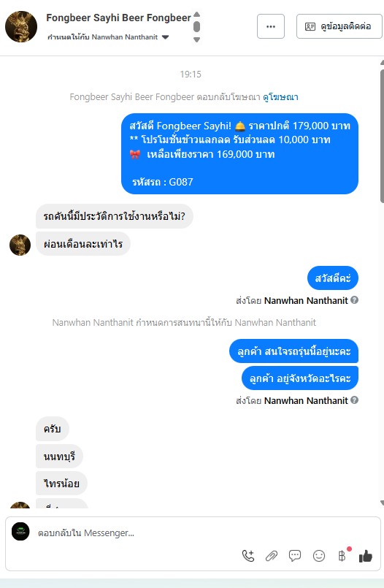This screenshot has width=384, height=588.
Task: Open the three-dots more options button
Action: click(x=271, y=26)
